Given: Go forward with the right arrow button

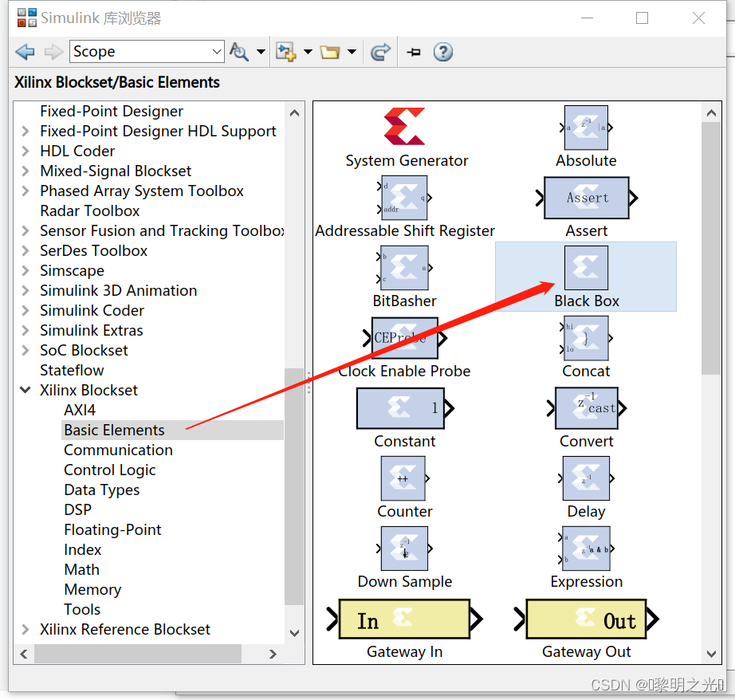Looking at the screenshot, I should pos(53,52).
